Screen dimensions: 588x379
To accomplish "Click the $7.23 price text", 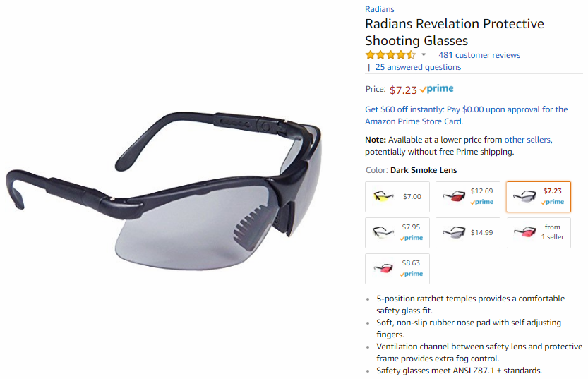I will click(x=403, y=90).
